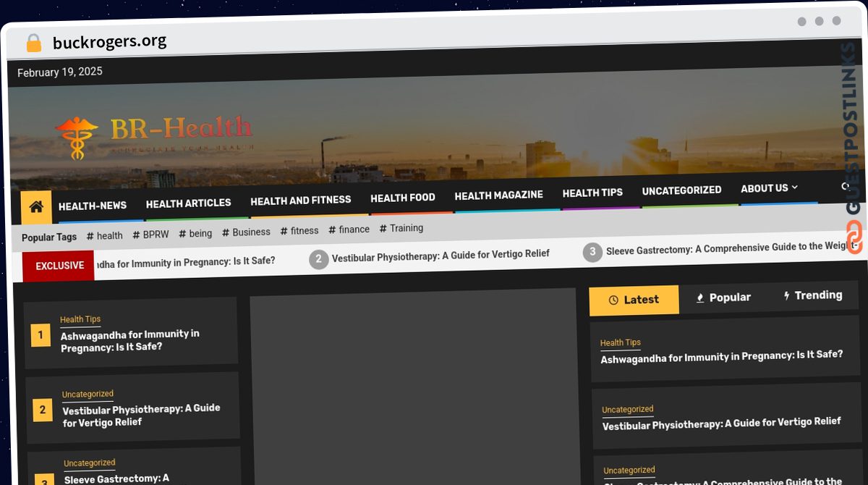The width and height of the screenshot is (868, 485).
Task: Click the large featured slider area
Action: coord(415,387)
